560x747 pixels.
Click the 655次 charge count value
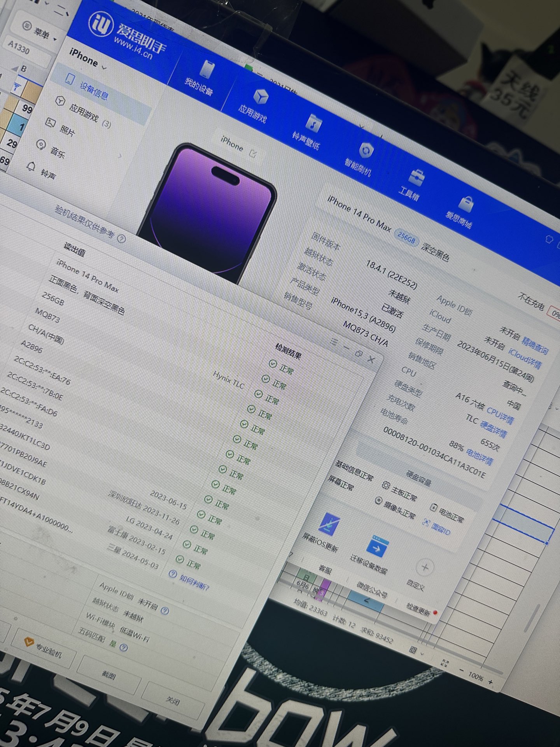(x=490, y=444)
